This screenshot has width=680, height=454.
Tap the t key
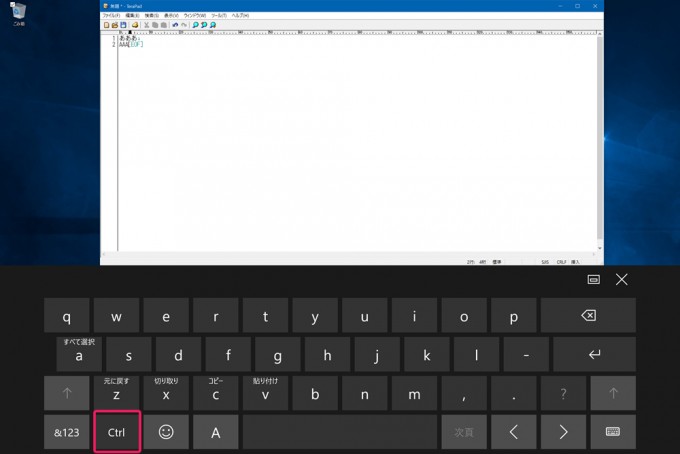point(265,315)
